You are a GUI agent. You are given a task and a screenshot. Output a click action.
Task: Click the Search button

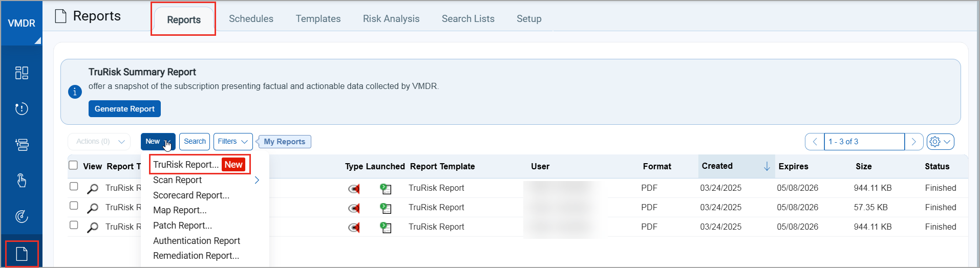pyautogui.click(x=195, y=142)
